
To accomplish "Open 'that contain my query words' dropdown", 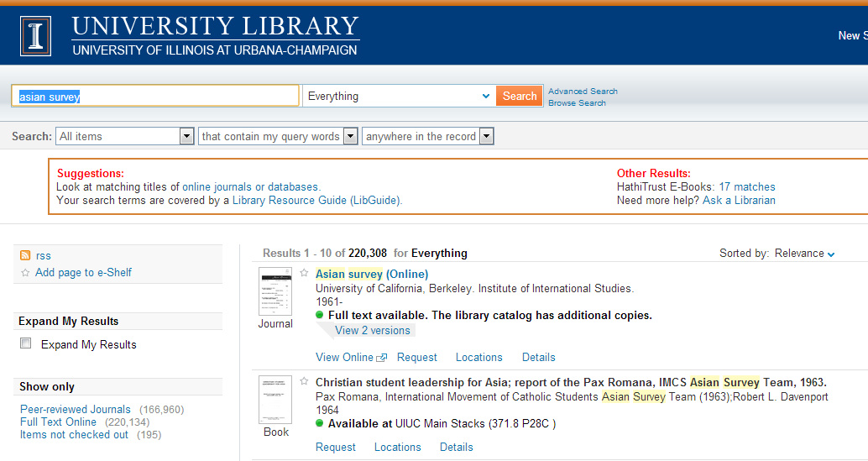I will coord(278,136).
